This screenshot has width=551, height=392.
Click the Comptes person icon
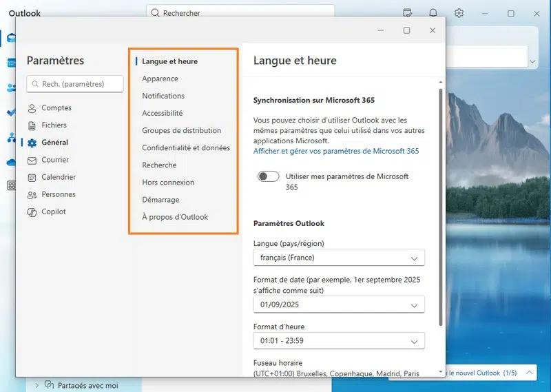click(x=32, y=108)
